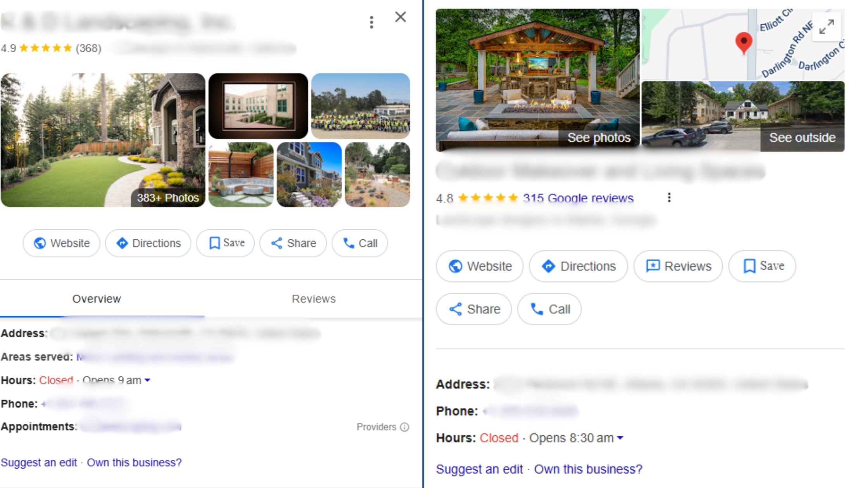Screen dimensions: 868x488
Task: Click the blurred phone number in left panel
Action: (x=84, y=404)
